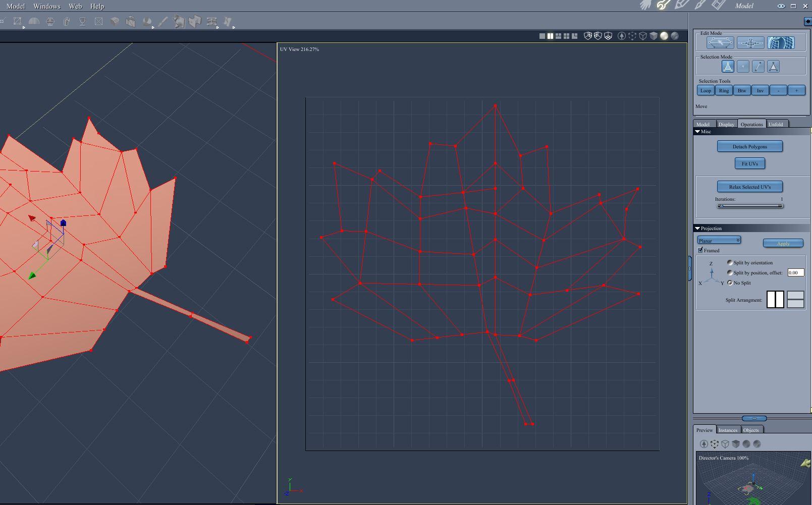The width and height of the screenshot is (812, 505).
Task: Open the Render room film icon
Action: pyautogui.click(x=719, y=6)
